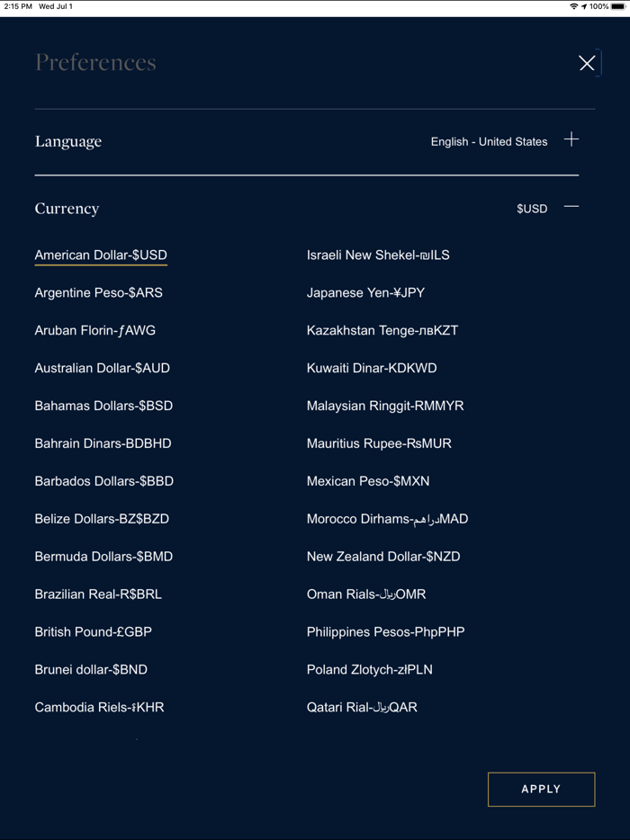Image resolution: width=630 pixels, height=840 pixels.
Task: Select Cambodia Riels-KHR currency
Action: point(99,707)
